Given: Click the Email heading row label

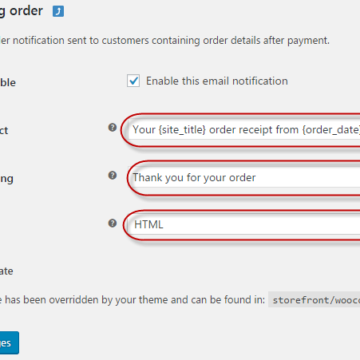Looking at the screenshot, I should 7,179.
